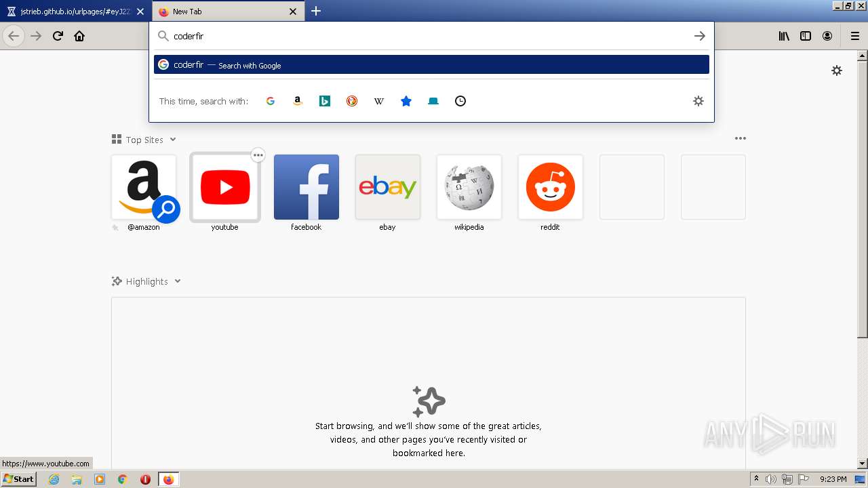Viewport: 868px width, 488px height.
Task: Select the coderfir Search with Google suggestion
Action: [431, 64]
